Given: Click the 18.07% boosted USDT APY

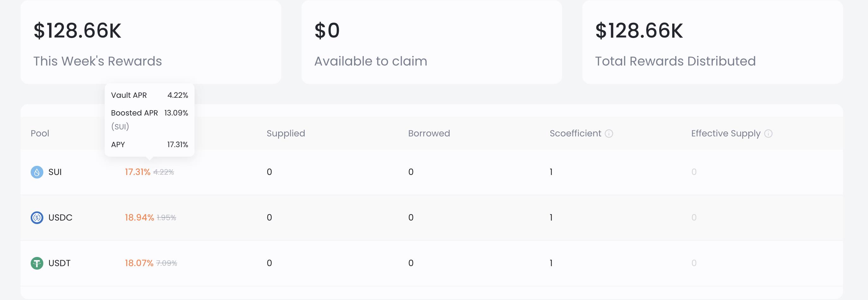Looking at the screenshot, I should click(139, 263).
